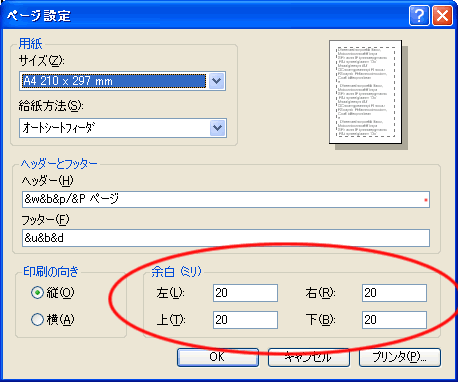Click the ヘッダー text input field
Viewport: 458px width, 382px height.
coord(226,199)
